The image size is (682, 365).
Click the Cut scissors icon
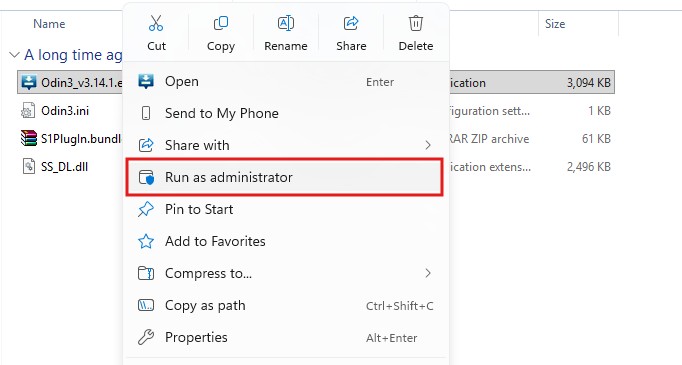pos(156,23)
